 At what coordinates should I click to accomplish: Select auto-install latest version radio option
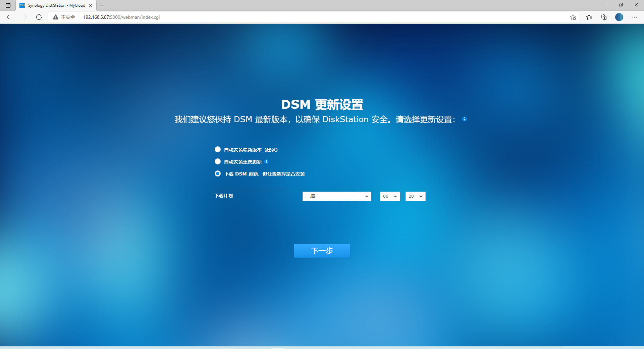pos(218,149)
